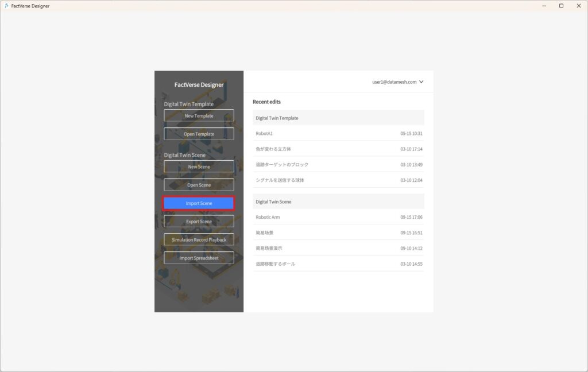Expand the user1@datamesh.com account dropdown
Image resolution: width=588 pixels, height=372 pixels.
click(395, 82)
